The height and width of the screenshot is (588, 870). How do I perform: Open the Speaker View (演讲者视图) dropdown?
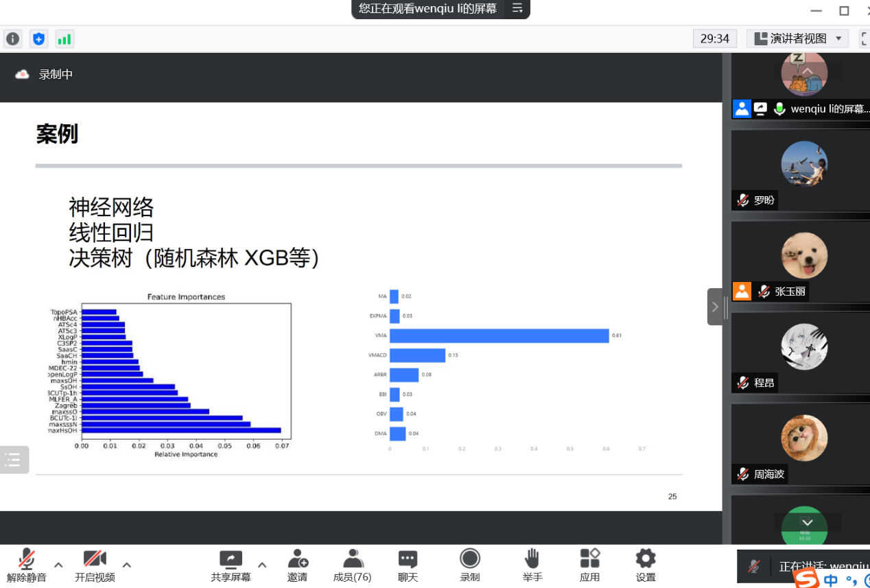(x=798, y=38)
